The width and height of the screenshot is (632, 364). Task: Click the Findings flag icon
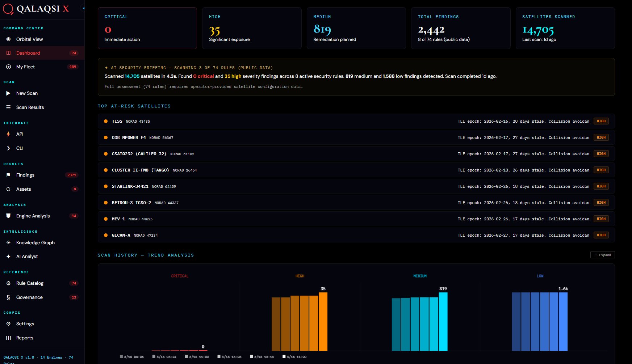(8, 175)
